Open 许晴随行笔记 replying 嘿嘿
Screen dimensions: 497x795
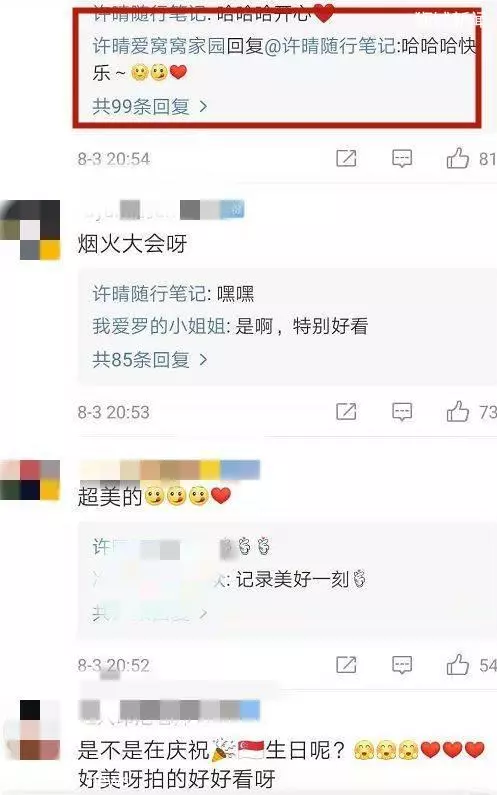coord(149,294)
